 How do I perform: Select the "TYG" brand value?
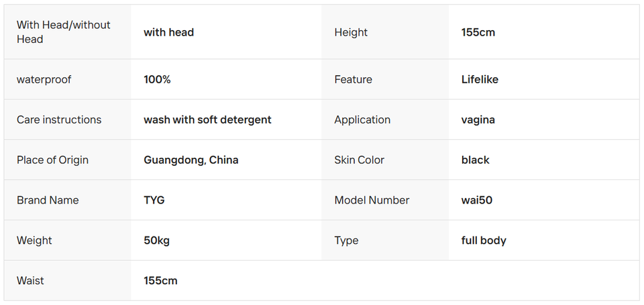tap(154, 200)
